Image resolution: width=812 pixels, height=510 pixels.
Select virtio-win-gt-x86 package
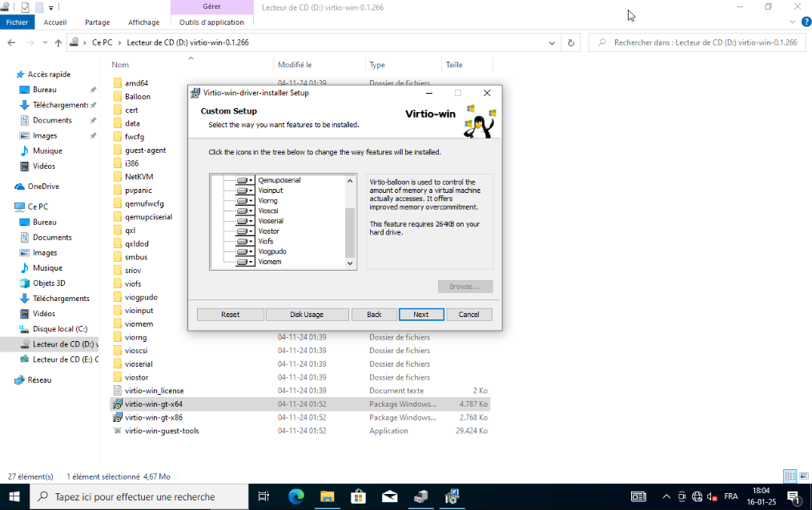tap(153, 417)
